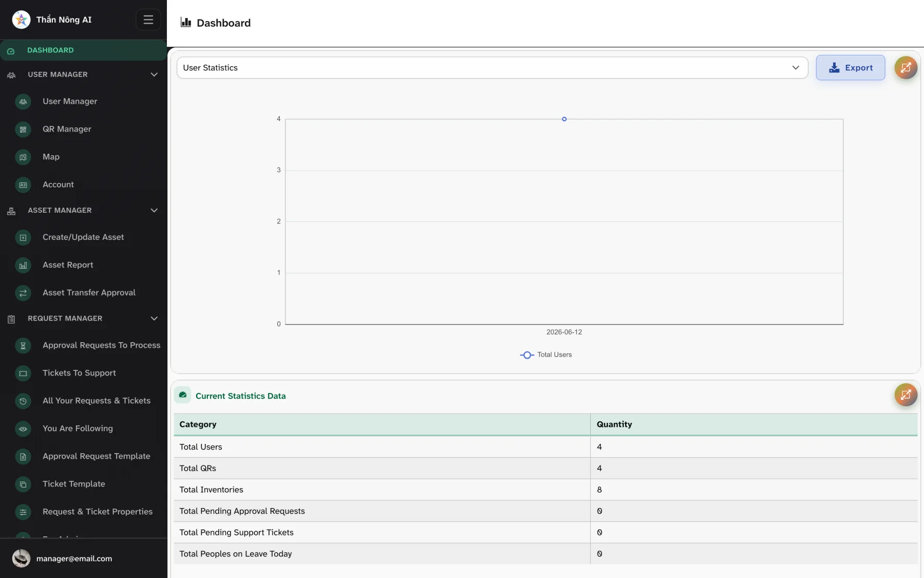Collapse the User Manager section chevron
The image size is (924, 578).
154,74
